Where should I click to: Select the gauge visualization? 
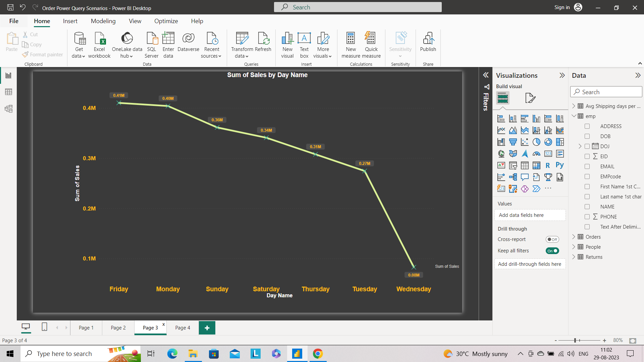(536, 154)
